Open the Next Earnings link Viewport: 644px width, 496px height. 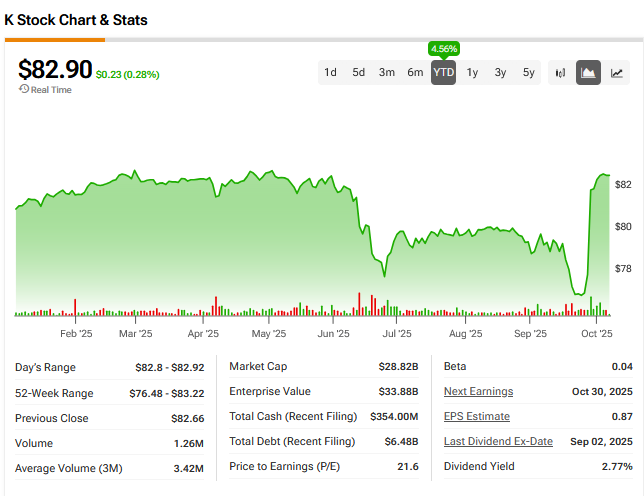[478, 391]
